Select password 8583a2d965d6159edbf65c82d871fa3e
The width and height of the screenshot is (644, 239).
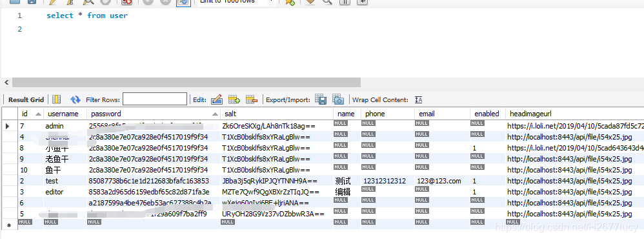point(154,192)
